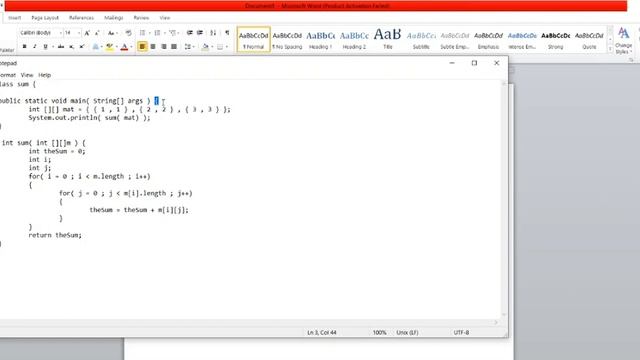Toggle Superscript in Word ribbon
Image resolution: width=640 pixels, height=360 pixels.
point(82,47)
